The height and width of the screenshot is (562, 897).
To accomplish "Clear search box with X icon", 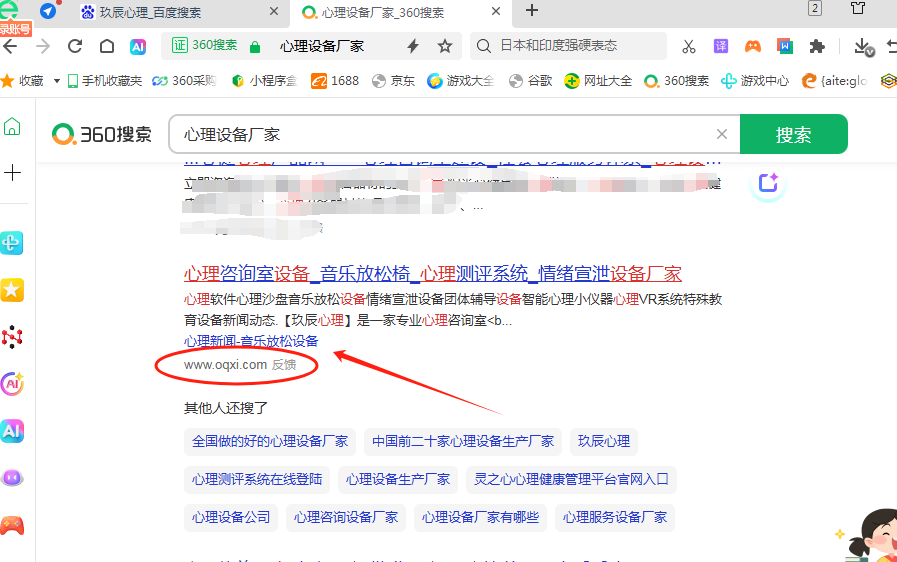I will (722, 135).
